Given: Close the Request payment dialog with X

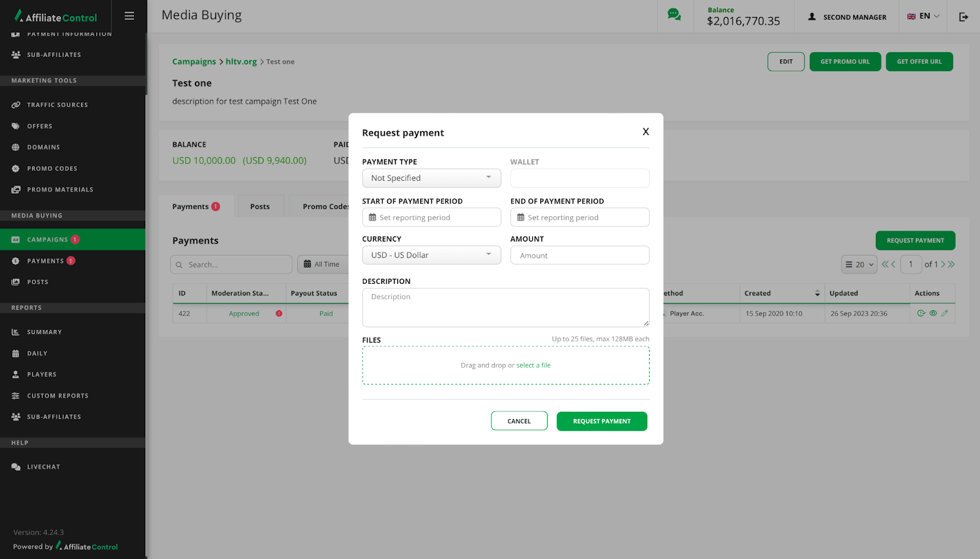Looking at the screenshot, I should (x=646, y=132).
